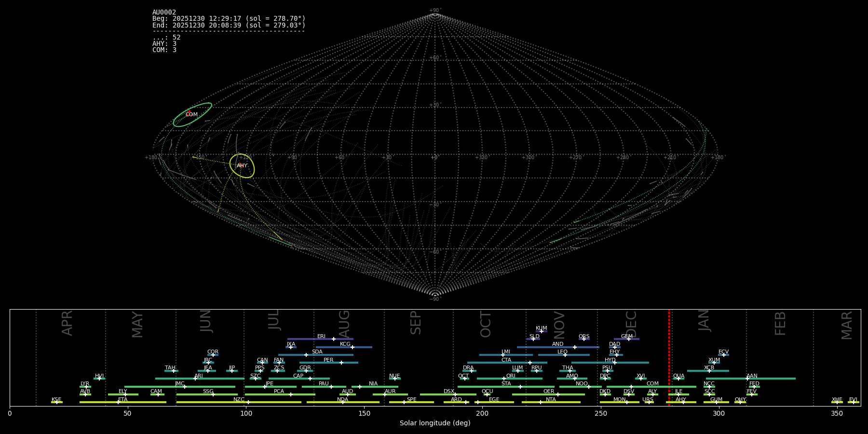The image size is (868, 434).
Task: Click the COM radiant marker on sky map
Action: pos(189,114)
